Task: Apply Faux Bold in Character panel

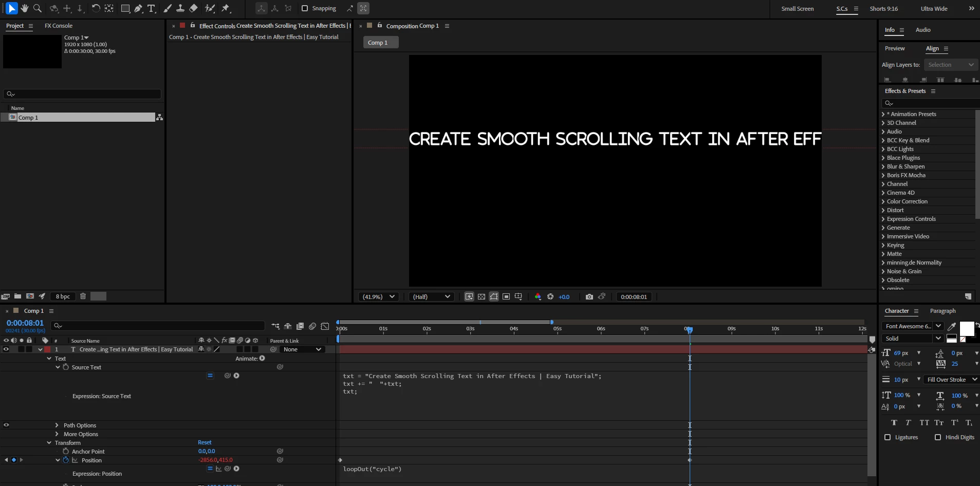Action: [894, 423]
